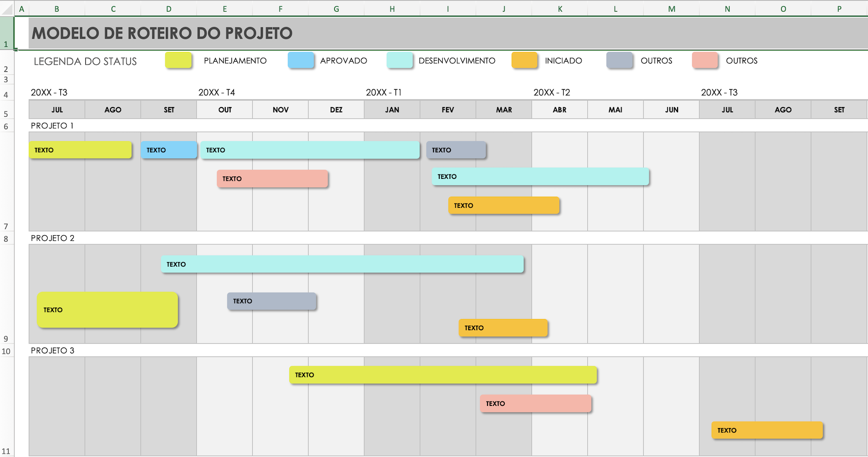868x457 pixels.
Task: Select Projeto 1 orange TEXTO bar
Action: tap(504, 205)
